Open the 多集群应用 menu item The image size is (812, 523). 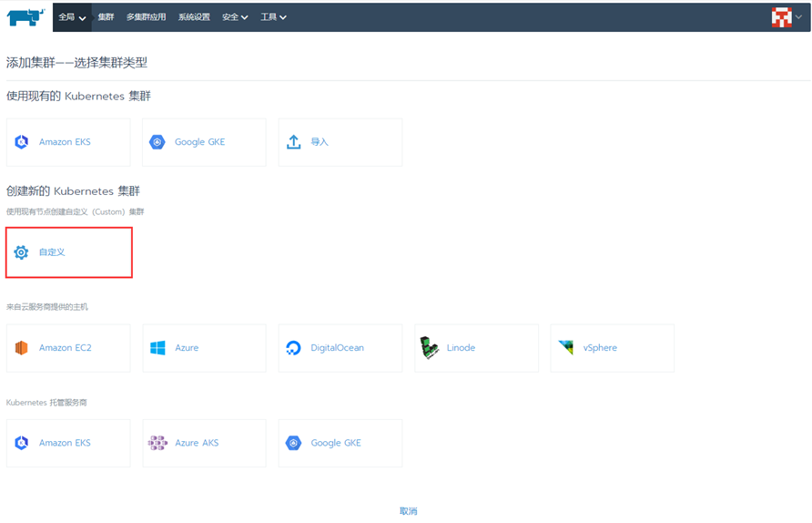pos(146,17)
